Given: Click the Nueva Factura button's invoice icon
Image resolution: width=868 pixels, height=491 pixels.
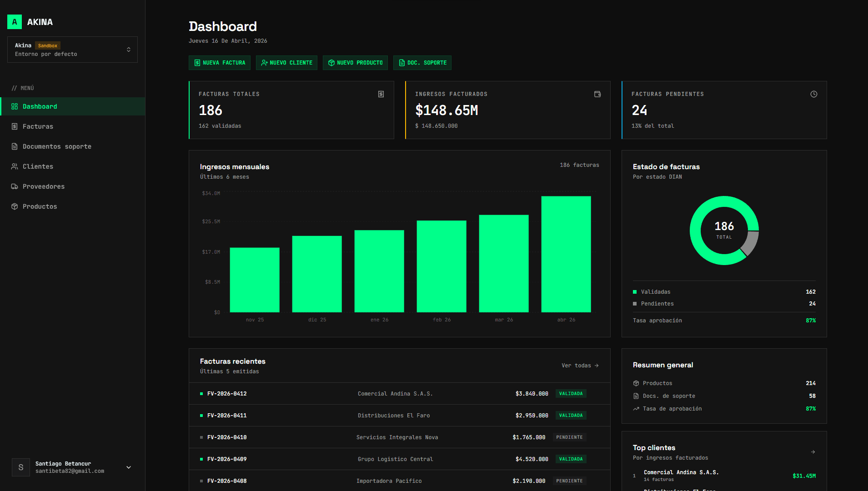Looking at the screenshot, I should pos(197,63).
